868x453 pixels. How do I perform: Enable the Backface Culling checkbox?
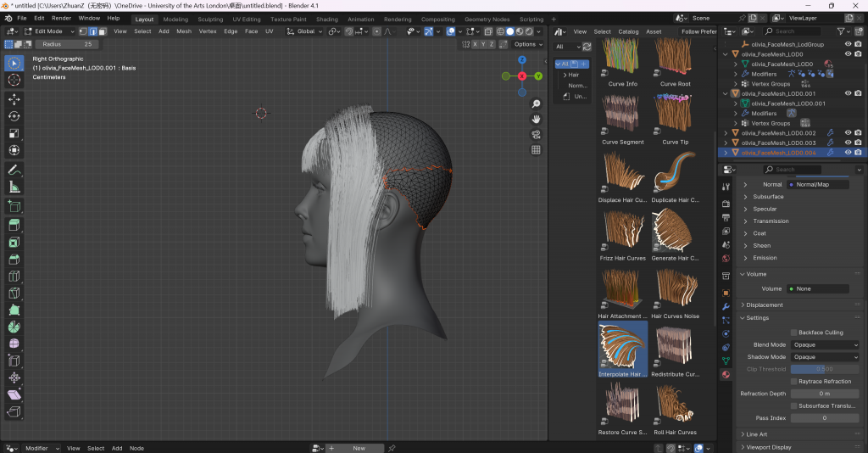pyautogui.click(x=794, y=333)
